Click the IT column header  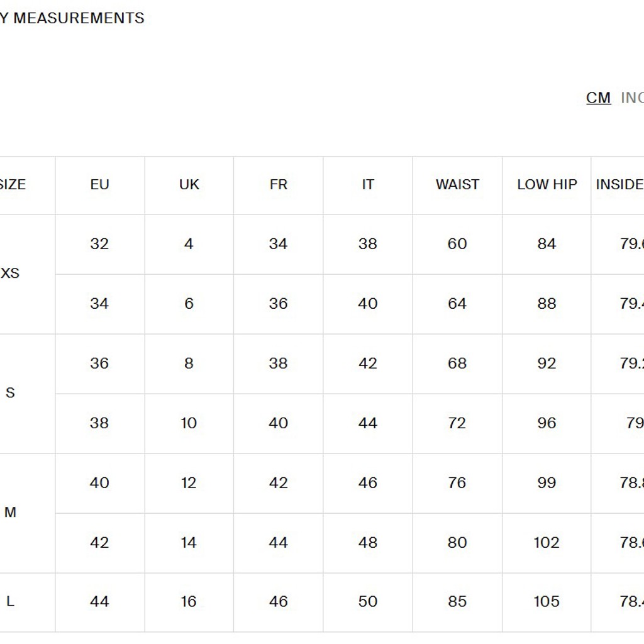pos(368,184)
